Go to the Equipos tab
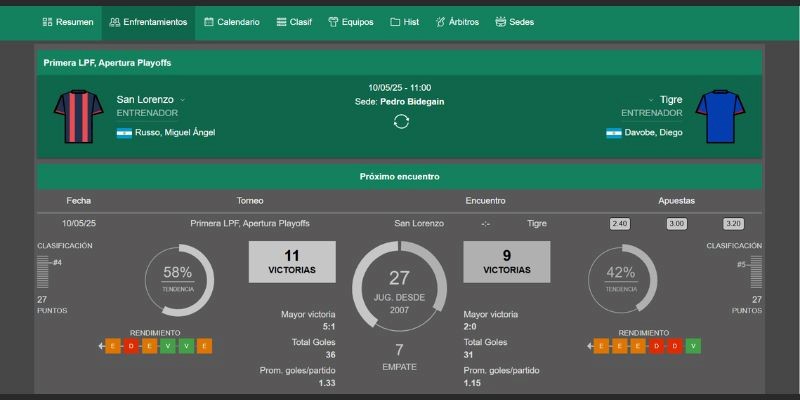Screen dimensions: 800x400 click(351, 22)
